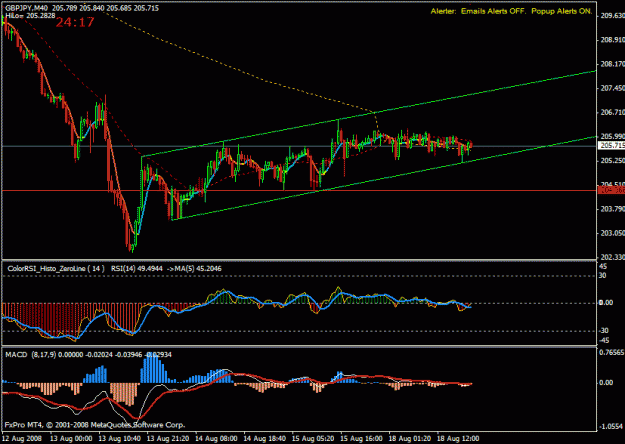Click the RSI(14) 49.4944 value
This screenshot has height=444, width=625.
(137, 269)
